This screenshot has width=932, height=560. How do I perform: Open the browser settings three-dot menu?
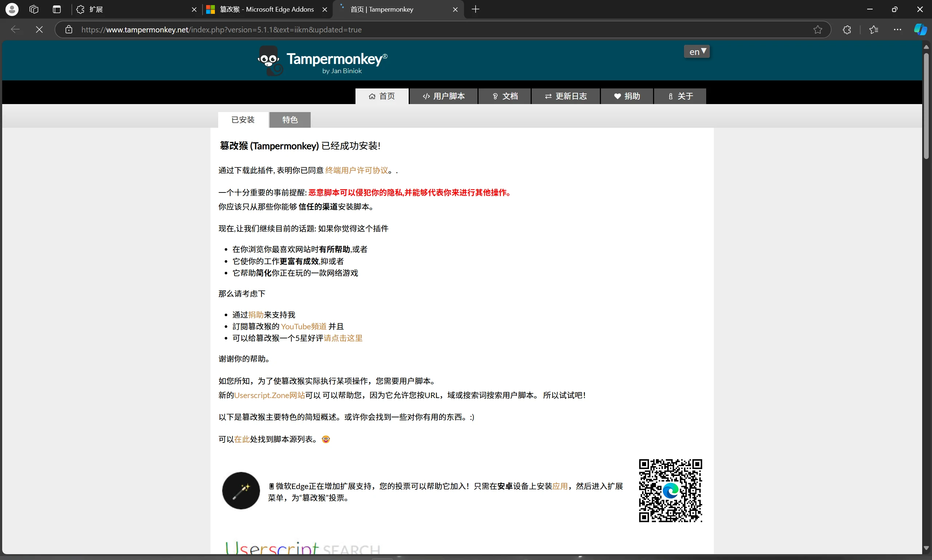click(897, 29)
